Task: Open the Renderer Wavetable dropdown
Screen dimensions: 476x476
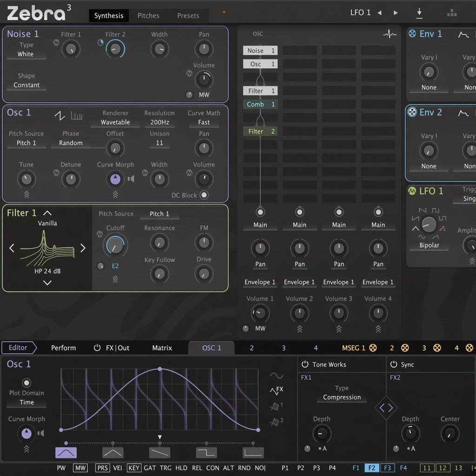Action: click(x=115, y=122)
